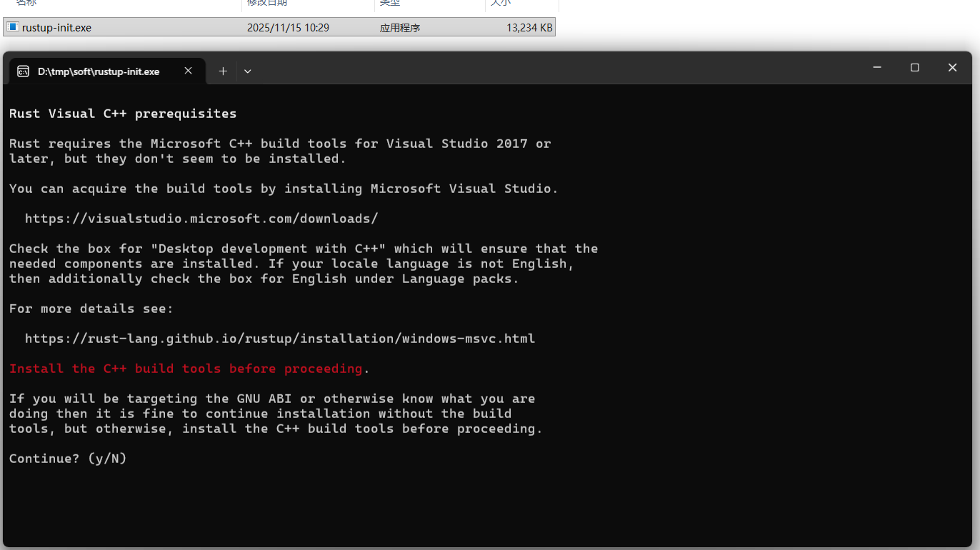Minimize the terminal window

[877, 68]
